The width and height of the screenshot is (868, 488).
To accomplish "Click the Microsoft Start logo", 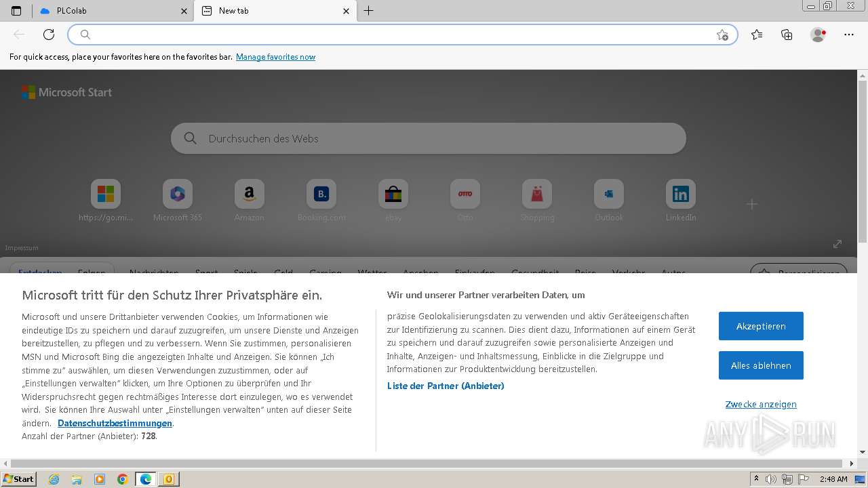I will pyautogui.click(x=66, y=92).
